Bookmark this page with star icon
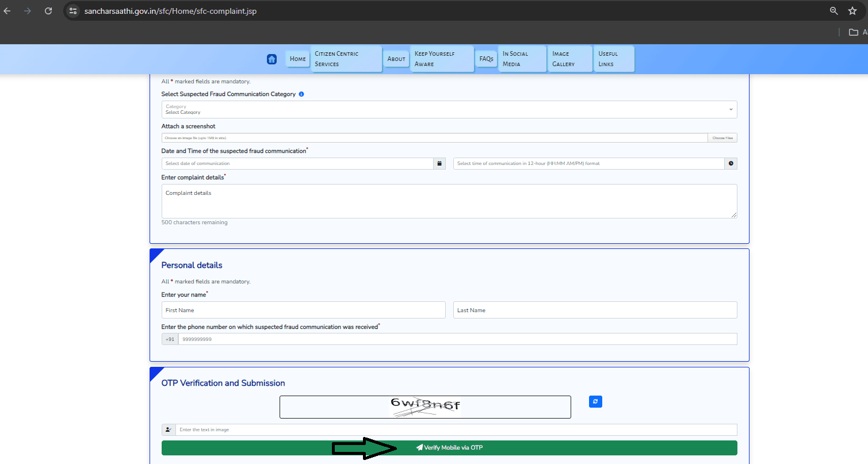Image resolution: width=868 pixels, height=464 pixels. pyautogui.click(x=852, y=11)
